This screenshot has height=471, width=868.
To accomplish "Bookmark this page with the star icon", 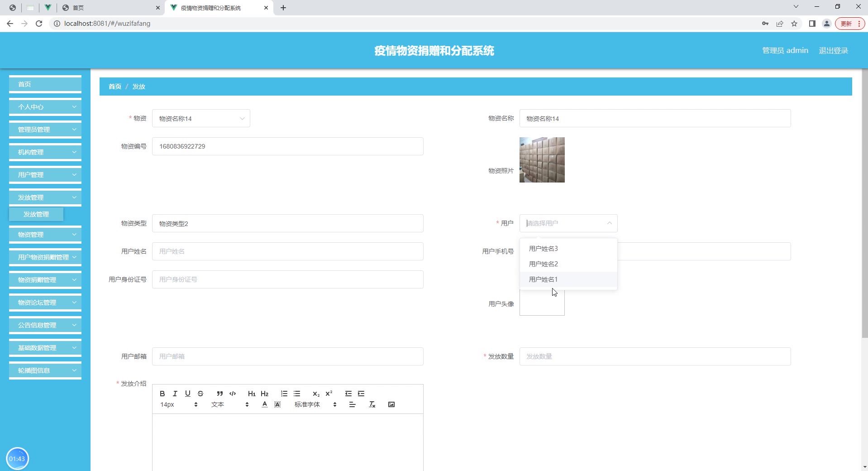I will pyautogui.click(x=794, y=24).
